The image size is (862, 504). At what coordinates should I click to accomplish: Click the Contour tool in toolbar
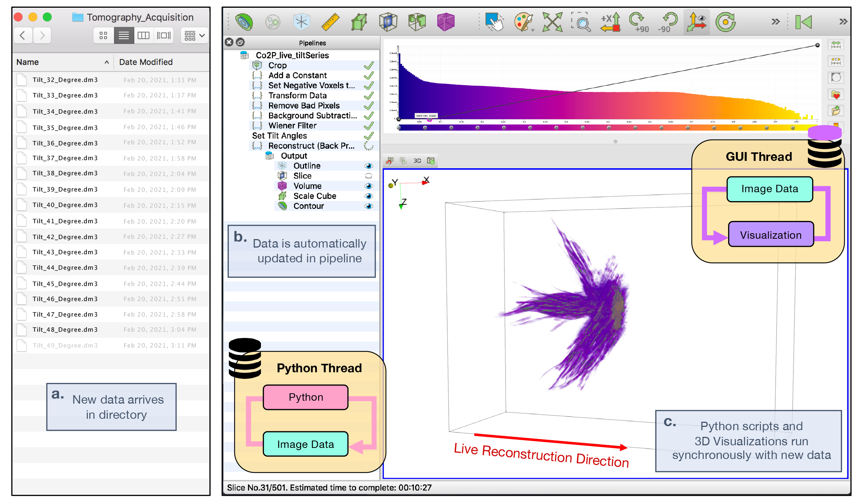[244, 22]
